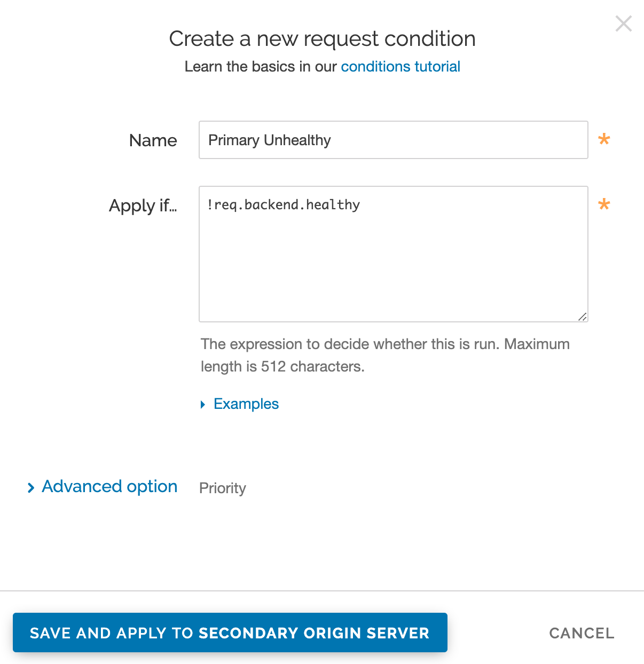
Task: Focus the Name field containing Primary Unhealthy
Action: coord(393,140)
